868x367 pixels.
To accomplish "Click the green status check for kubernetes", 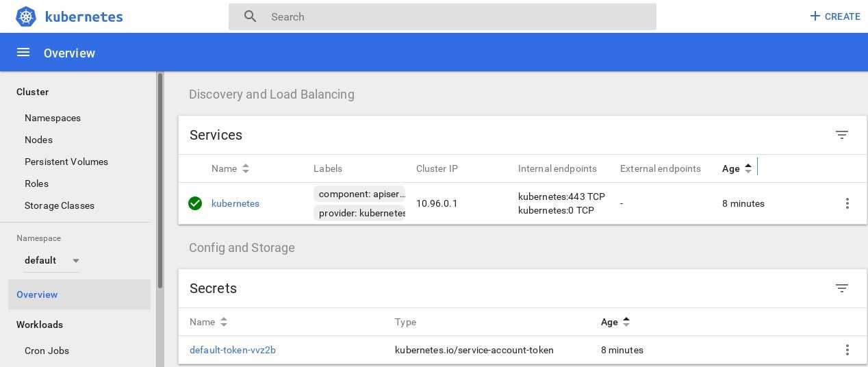I will (195, 203).
